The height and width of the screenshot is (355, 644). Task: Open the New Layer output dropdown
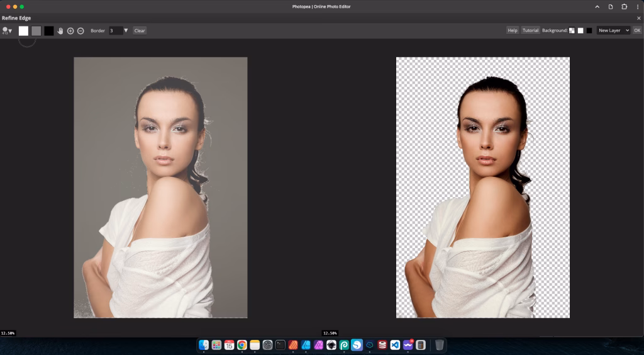click(613, 30)
